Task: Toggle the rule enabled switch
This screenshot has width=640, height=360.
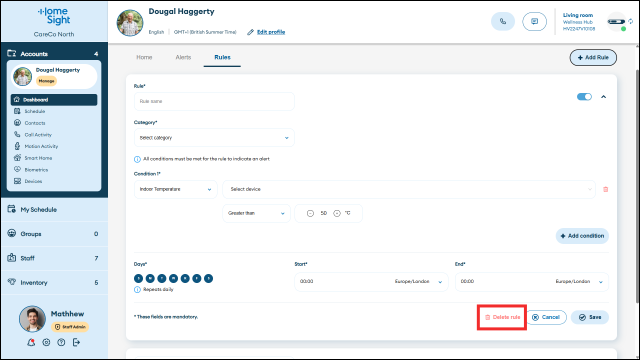Action: (584, 97)
